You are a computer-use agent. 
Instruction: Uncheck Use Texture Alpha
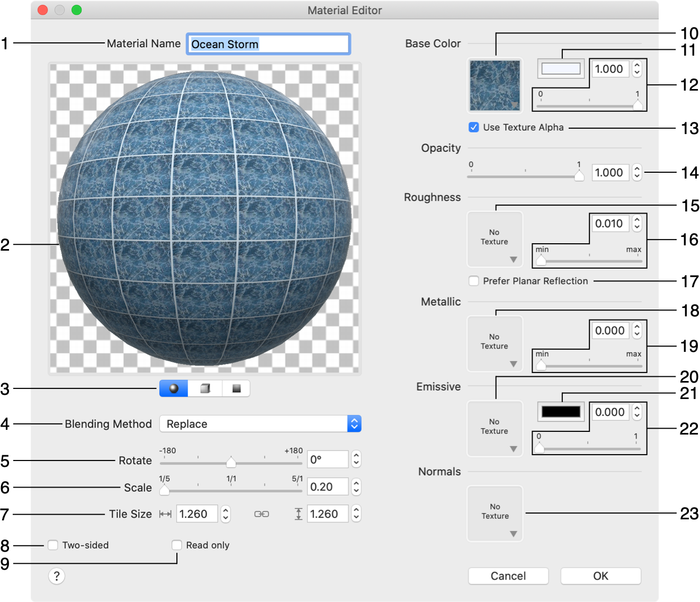click(474, 127)
